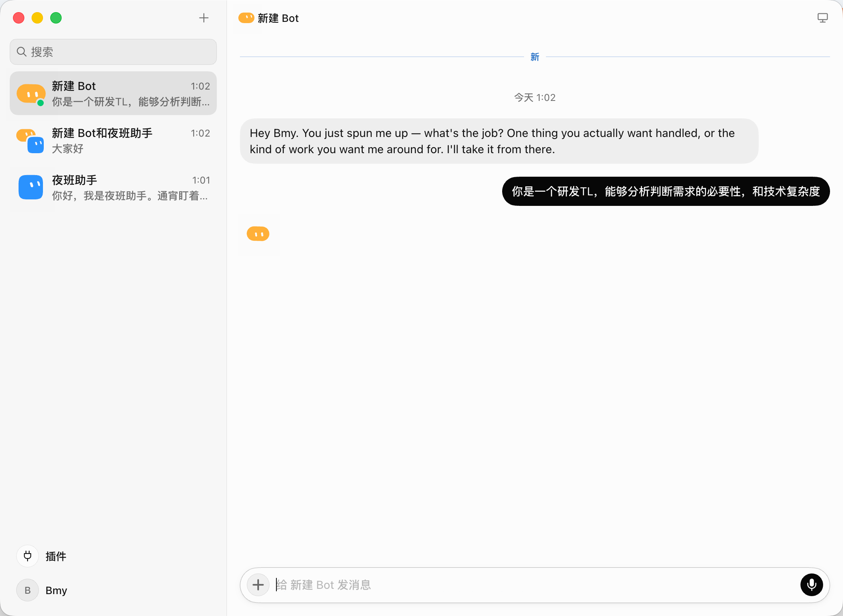
Task: Click the yellow minimize window button
Action: [x=37, y=18]
